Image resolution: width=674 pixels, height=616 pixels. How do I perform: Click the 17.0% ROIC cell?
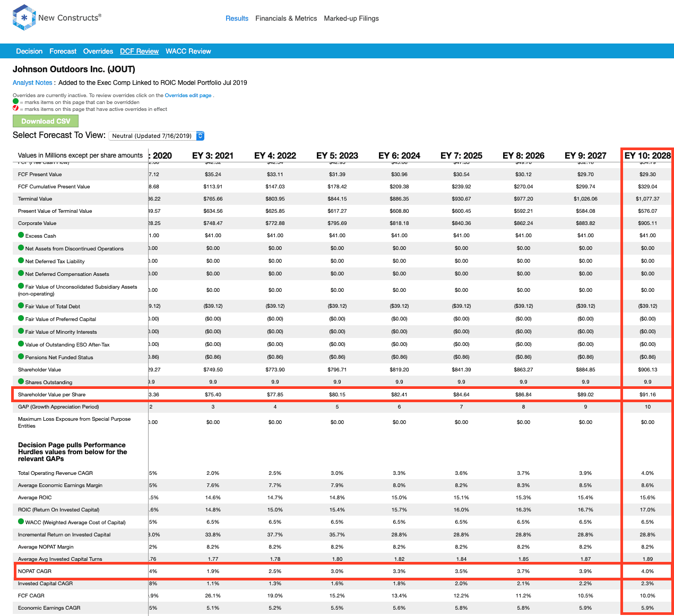[647, 510]
